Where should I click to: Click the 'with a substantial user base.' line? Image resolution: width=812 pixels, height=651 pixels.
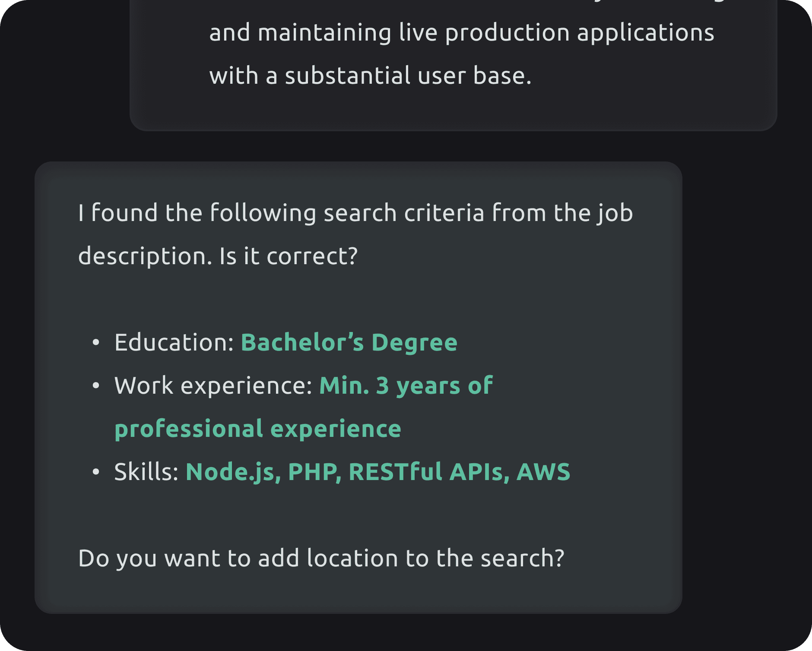click(x=370, y=76)
